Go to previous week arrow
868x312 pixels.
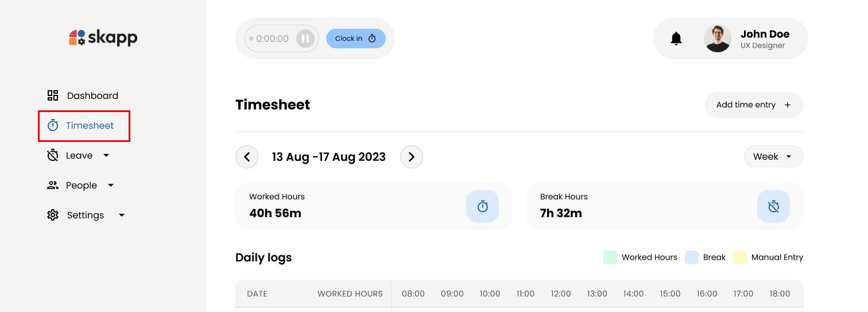point(247,157)
